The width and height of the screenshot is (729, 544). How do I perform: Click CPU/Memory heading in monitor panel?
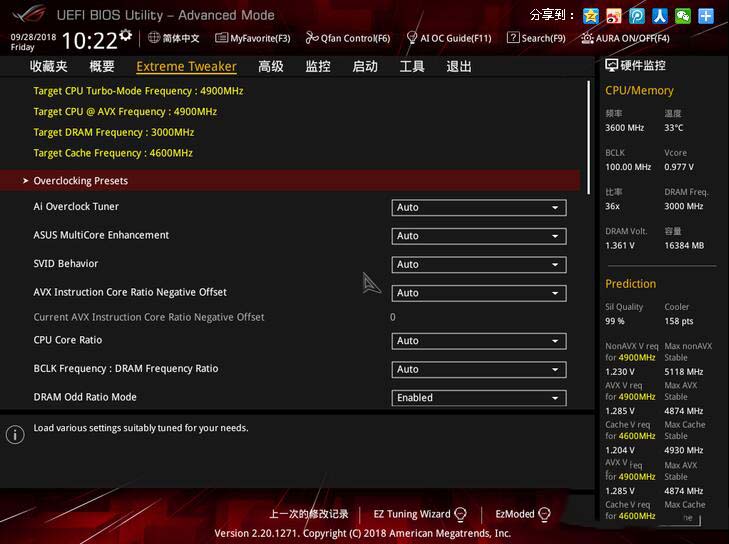[x=639, y=91]
